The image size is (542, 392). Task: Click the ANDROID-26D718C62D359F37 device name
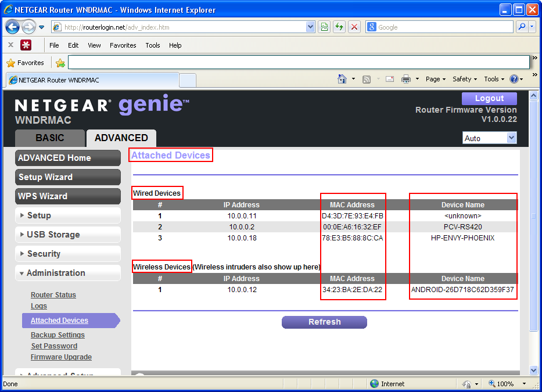[x=462, y=290]
